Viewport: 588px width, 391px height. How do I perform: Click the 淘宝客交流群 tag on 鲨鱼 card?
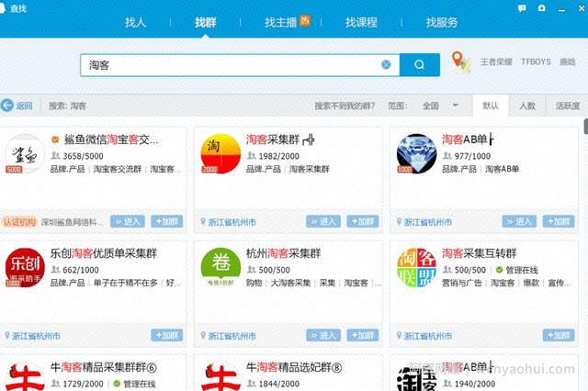pos(118,169)
